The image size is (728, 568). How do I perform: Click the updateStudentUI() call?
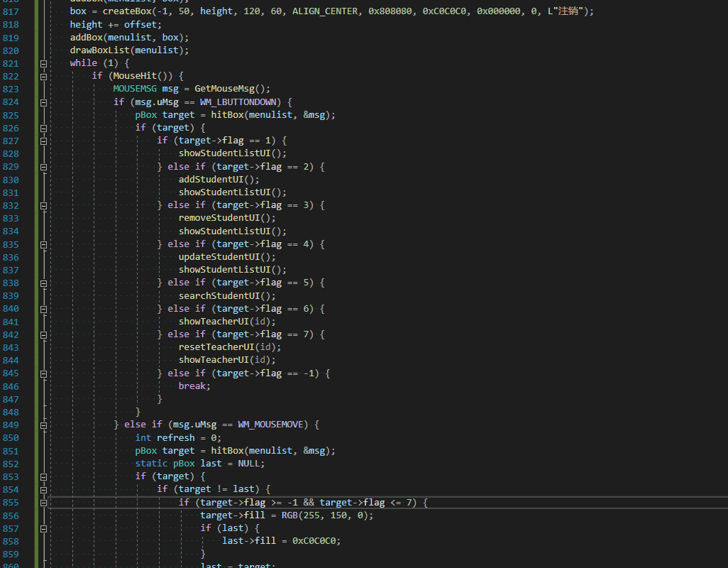click(x=226, y=257)
